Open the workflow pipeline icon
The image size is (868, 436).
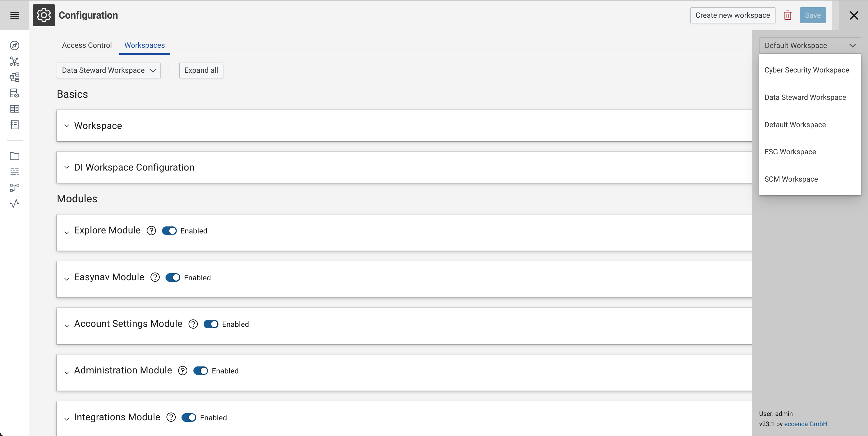[x=15, y=188]
